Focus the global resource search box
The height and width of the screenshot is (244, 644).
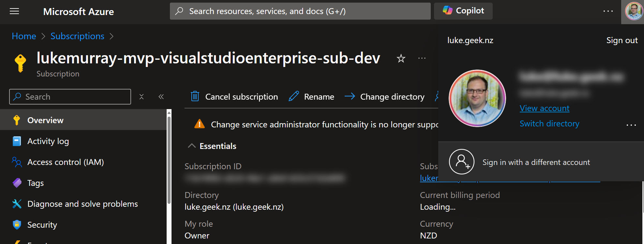(x=300, y=11)
